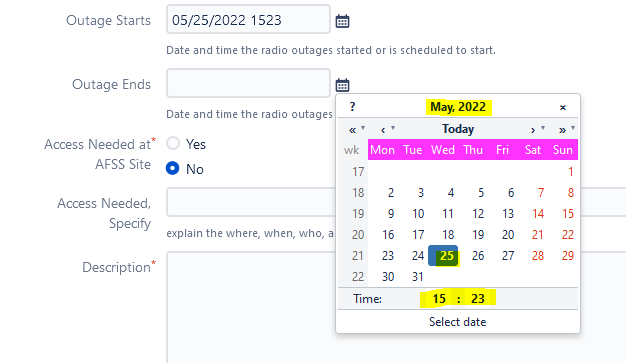Viewport: 626px width, 363px height.
Task: Click the question mark help icon
Action: [352, 107]
